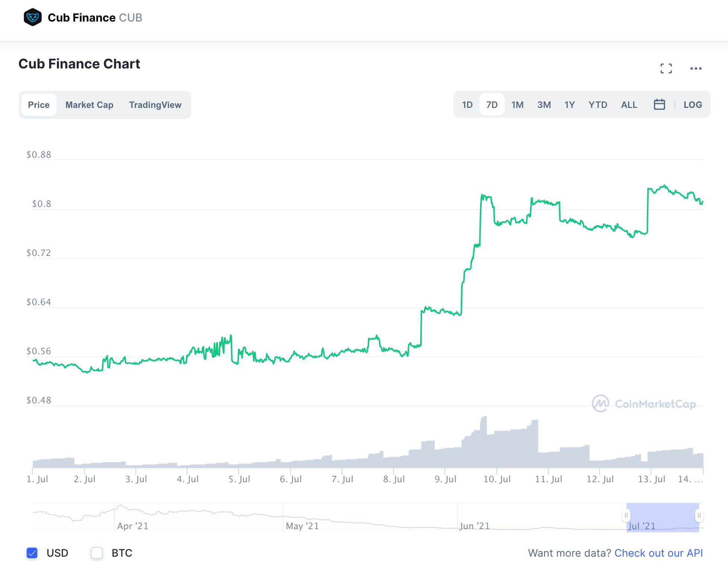Click the right navigator range handle
728x582 pixels.
[x=699, y=515]
